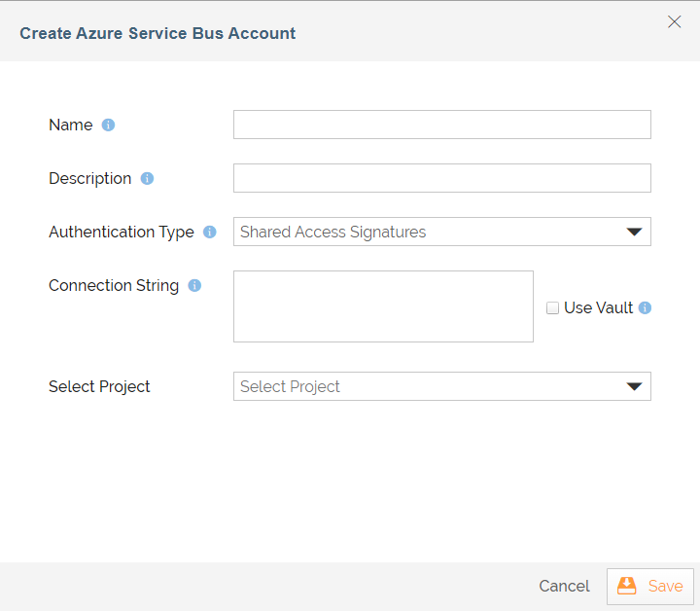
Task: Click the Connection String label text
Action: pyautogui.click(x=114, y=286)
